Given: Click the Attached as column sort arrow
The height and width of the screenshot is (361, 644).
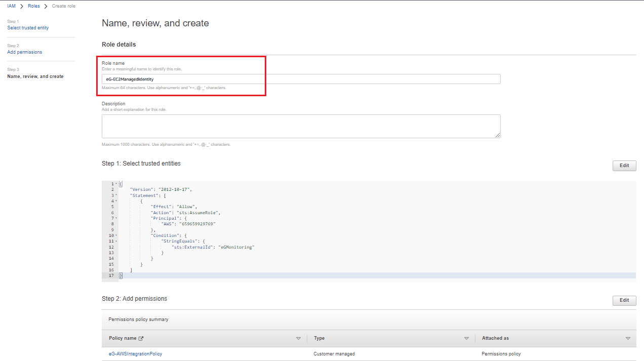Looking at the screenshot, I should [x=628, y=338].
